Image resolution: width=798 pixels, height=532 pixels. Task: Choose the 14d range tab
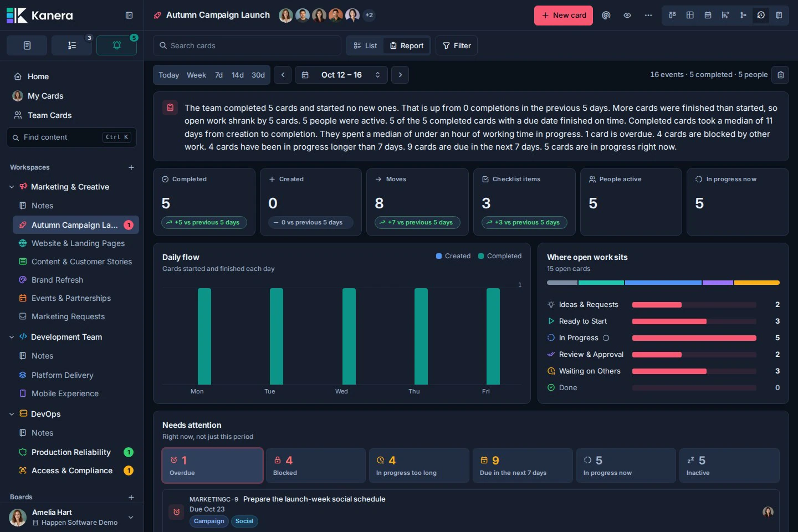238,75
